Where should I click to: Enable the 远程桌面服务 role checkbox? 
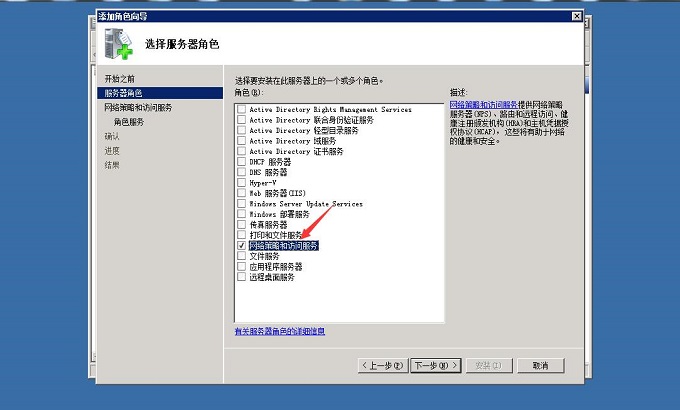pos(241,277)
